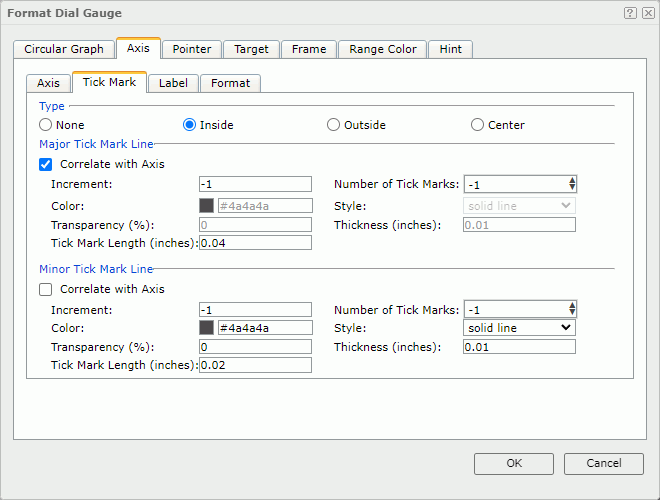Increase Major Number of Tick Marks with up arrow

click(x=572, y=181)
